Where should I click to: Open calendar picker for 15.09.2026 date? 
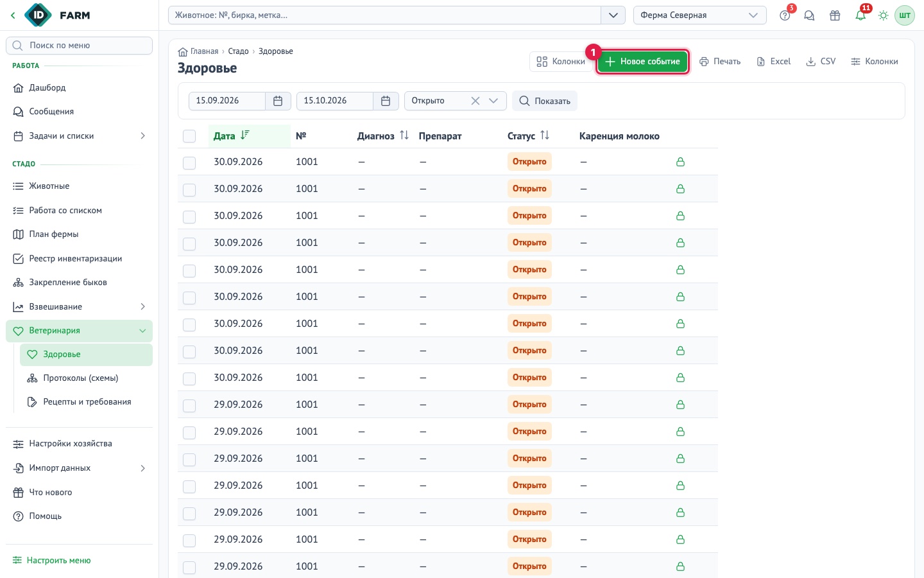(x=278, y=101)
